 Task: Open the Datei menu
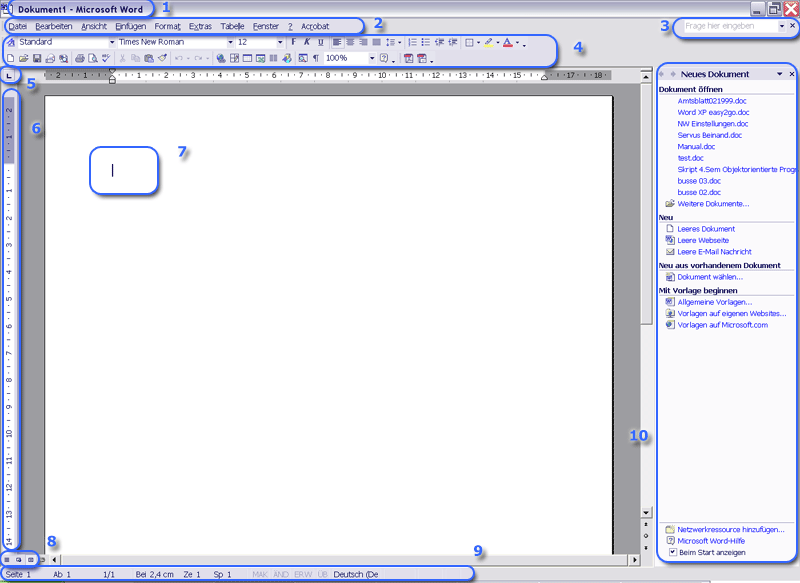coord(18,26)
